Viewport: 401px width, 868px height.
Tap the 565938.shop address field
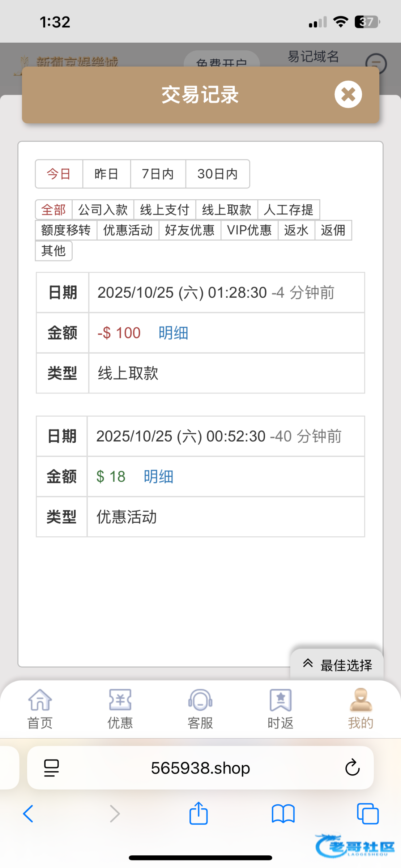(x=200, y=768)
